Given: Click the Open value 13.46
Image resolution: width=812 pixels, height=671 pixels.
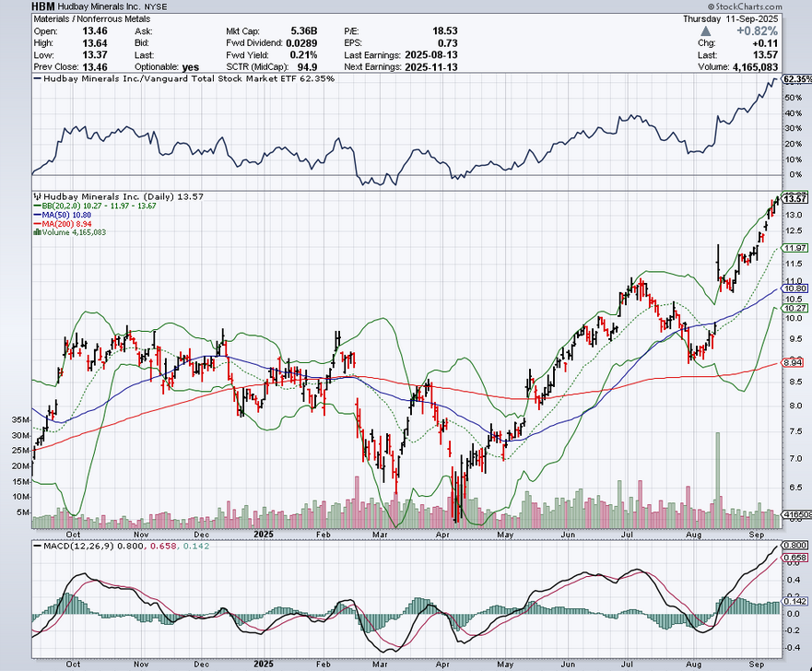Looking at the screenshot, I should (x=94, y=31).
